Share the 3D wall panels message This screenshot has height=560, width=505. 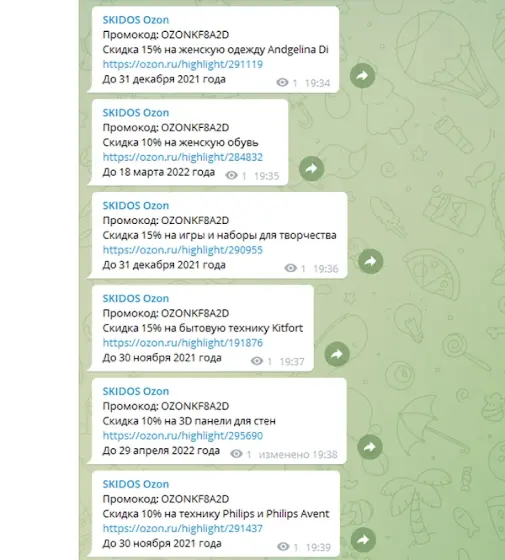coord(370,447)
